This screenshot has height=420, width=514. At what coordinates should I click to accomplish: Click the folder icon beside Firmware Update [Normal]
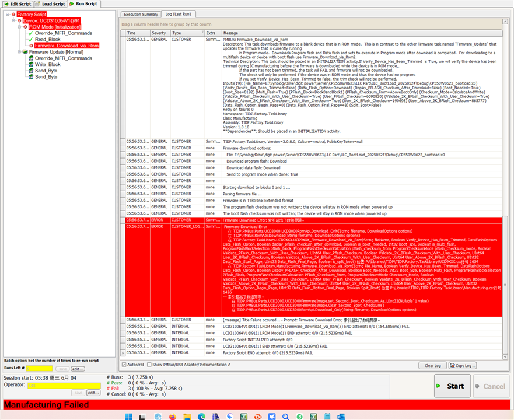pos(25,52)
